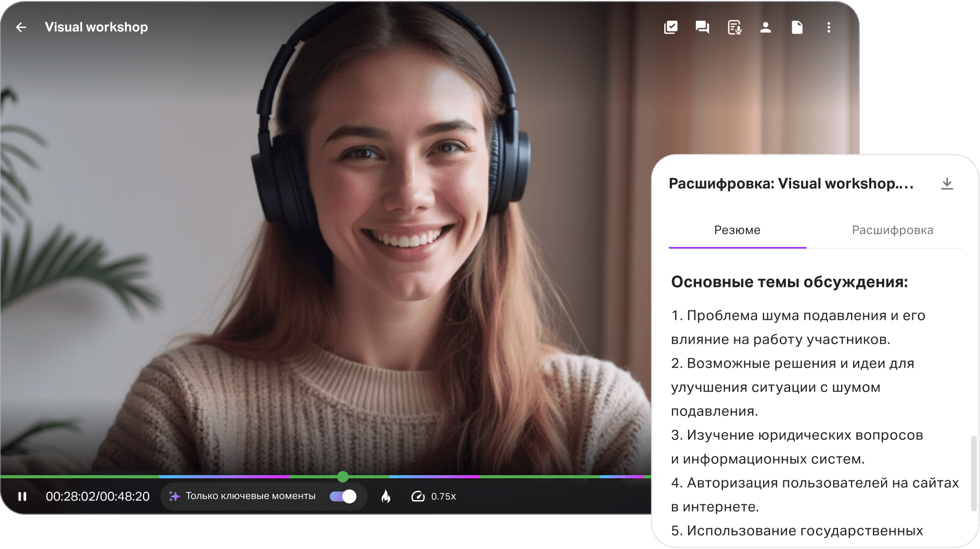980x549 pixels.
Task: Click the Visual workshop title
Action: click(96, 28)
